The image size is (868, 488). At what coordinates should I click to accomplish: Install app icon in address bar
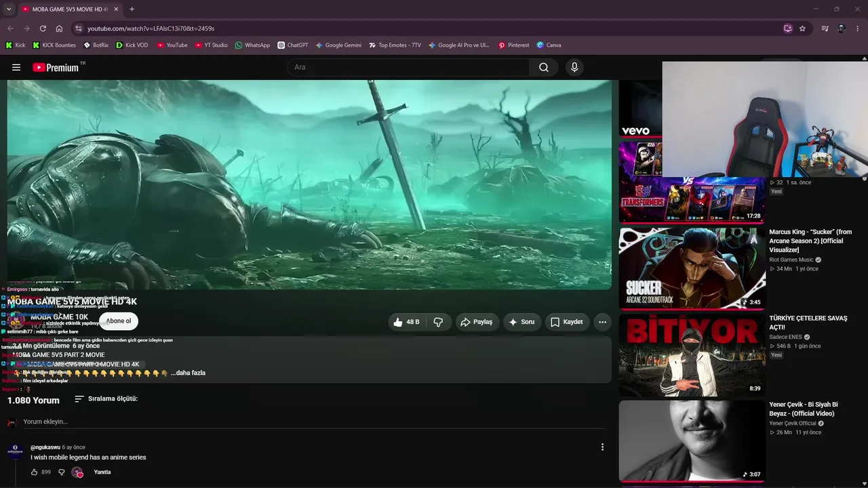pyautogui.click(x=787, y=28)
